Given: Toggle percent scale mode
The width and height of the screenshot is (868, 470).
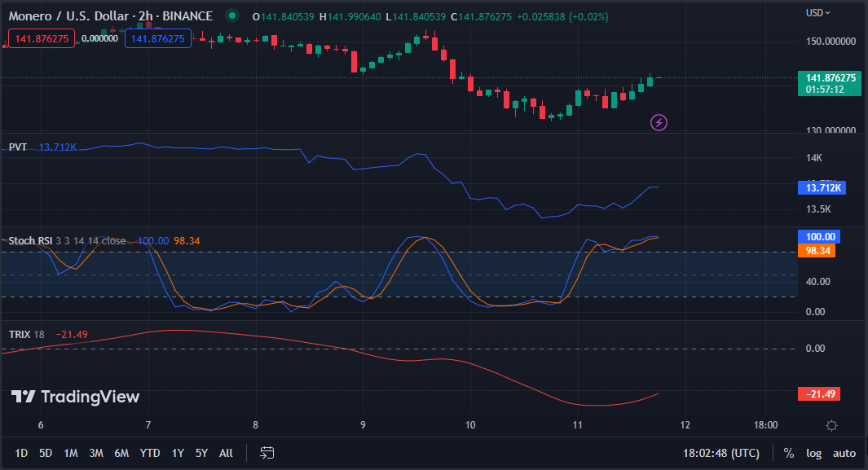Looking at the screenshot, I should [x=789, y=453].
